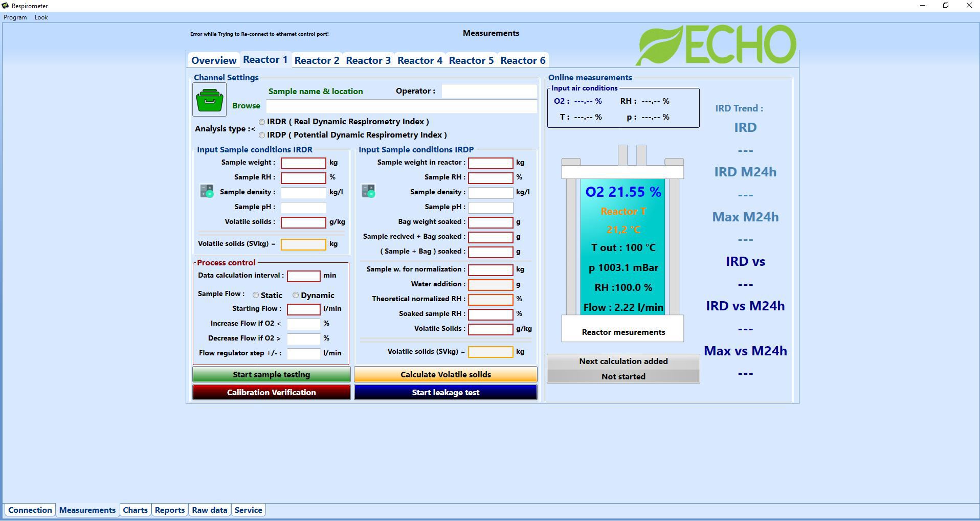The width and height of the screenshot is (980, 521).
Task: Select the IRDR analysis type radio button
Action: (262, 122)
